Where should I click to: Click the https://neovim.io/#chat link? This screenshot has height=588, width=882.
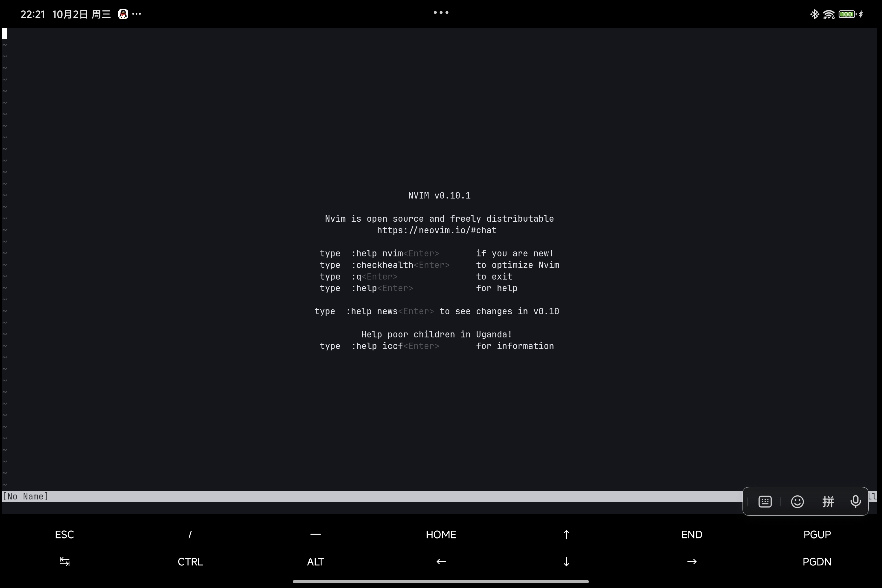(x=436, y=230)
